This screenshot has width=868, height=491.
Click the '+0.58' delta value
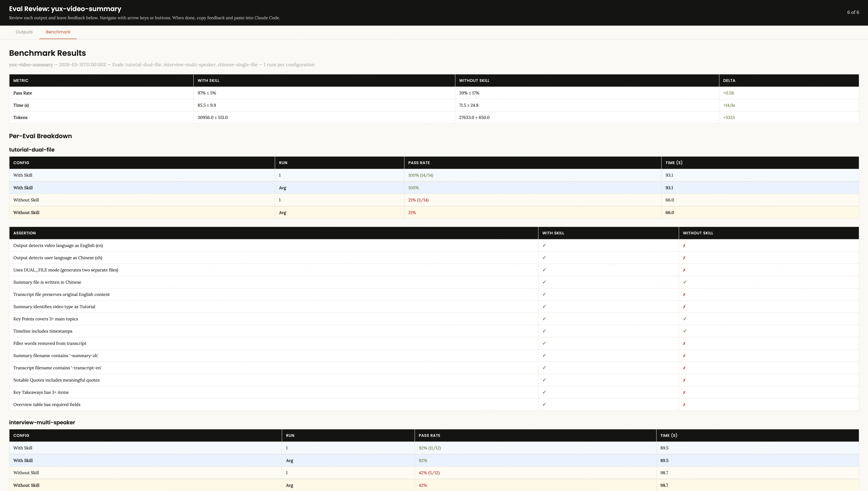[x=728, y=93]
